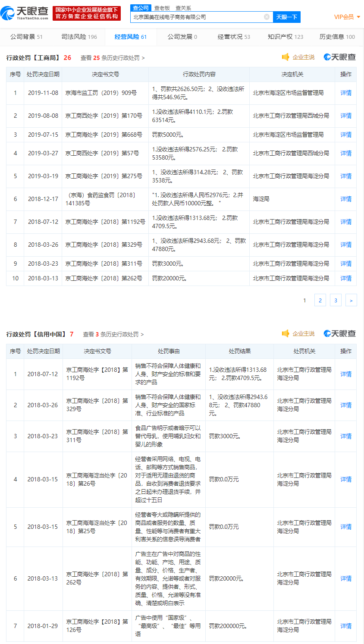
Task: Open 详情 for 第170号 penalty row
Action: (346, 116)
